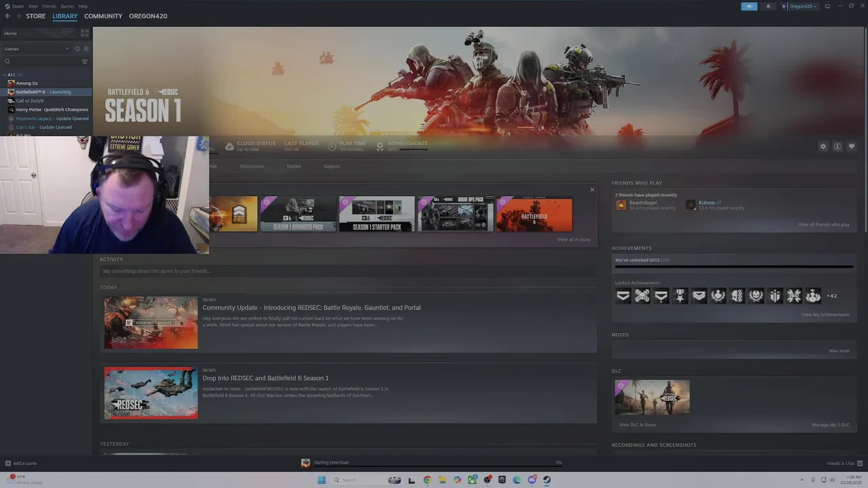Screen dimensions: 868x488
Task: Favorite Battlefield 6 with heart icon
Action: pos(852,146)
